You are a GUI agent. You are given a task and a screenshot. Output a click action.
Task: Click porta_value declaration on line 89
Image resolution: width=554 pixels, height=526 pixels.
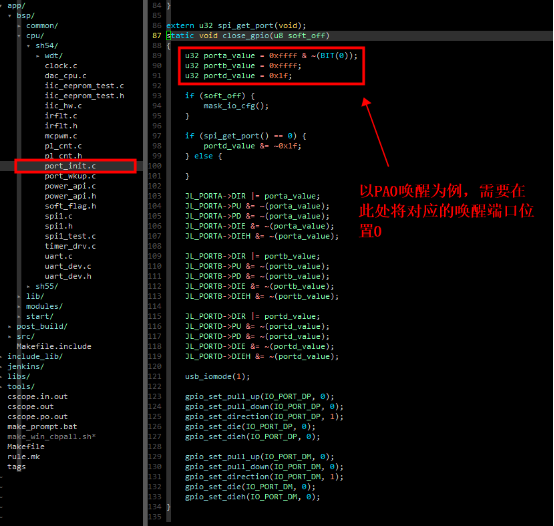(271, 56)
